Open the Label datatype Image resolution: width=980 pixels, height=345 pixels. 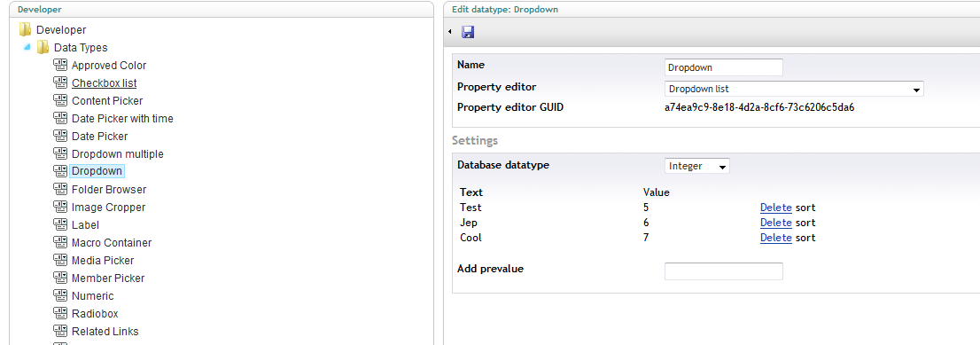[86, 224]
